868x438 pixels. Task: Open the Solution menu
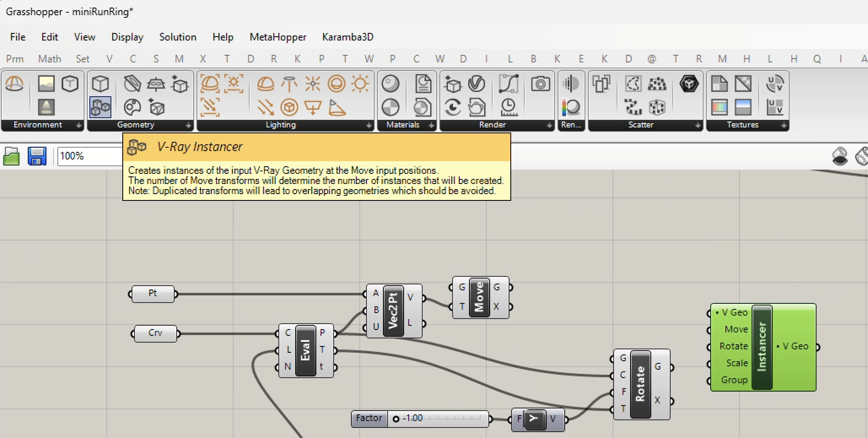tap(178, 37)
